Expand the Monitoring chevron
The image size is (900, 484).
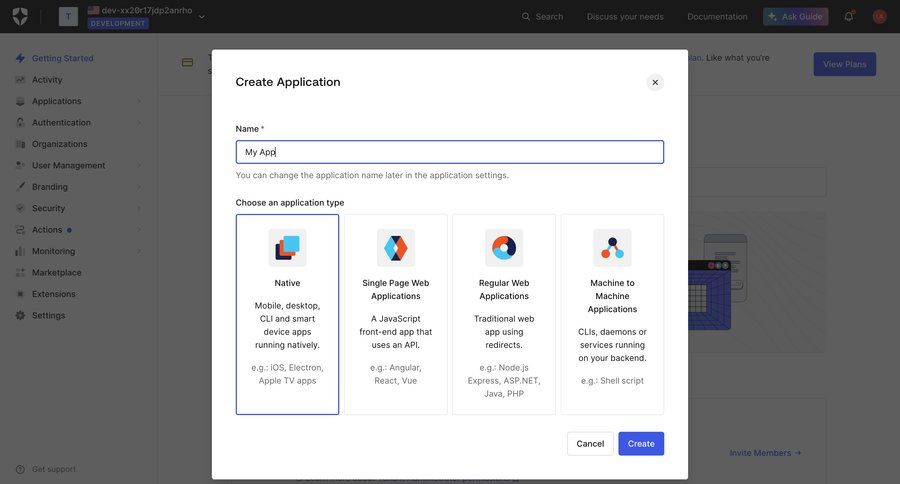point(139,251)
